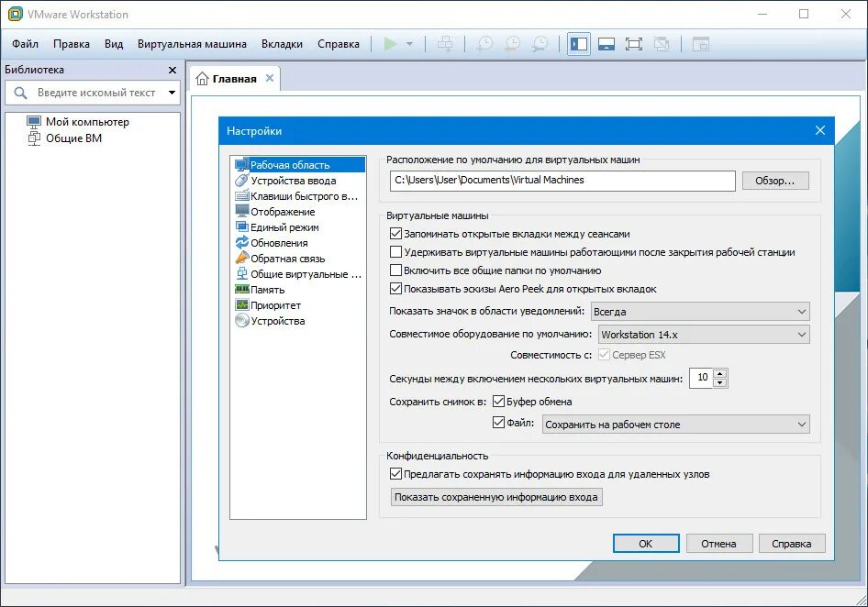The width and height of the screenshot is (868, 607).
Task: Toggle full screen mode icon
Action: tap(633, 43)
